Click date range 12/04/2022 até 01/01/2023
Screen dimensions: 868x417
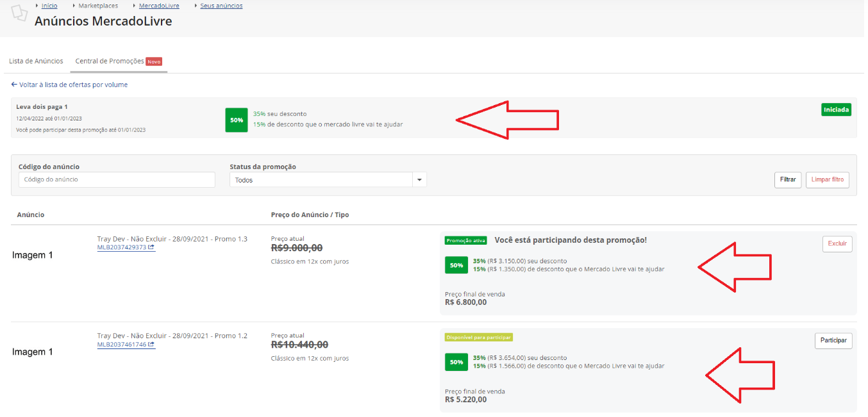coord(49,119)
